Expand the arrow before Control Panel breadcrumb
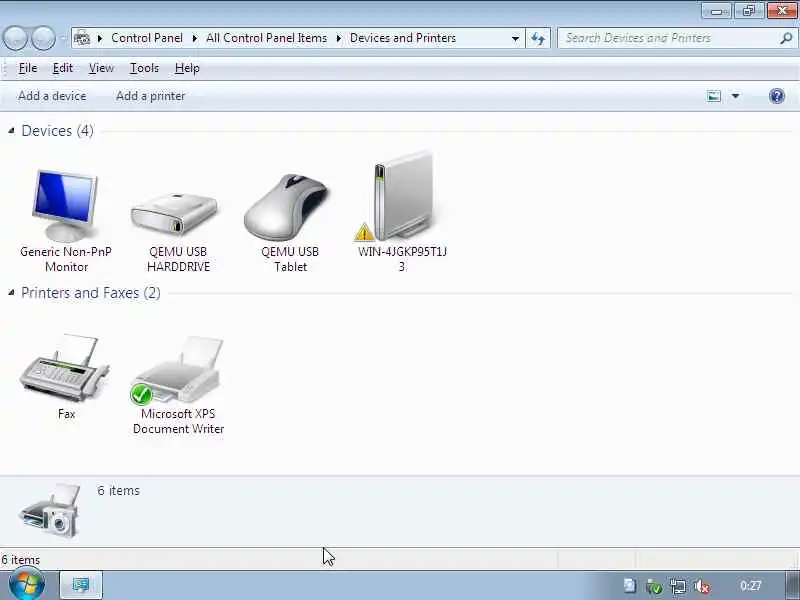 (x=100, y=38)
